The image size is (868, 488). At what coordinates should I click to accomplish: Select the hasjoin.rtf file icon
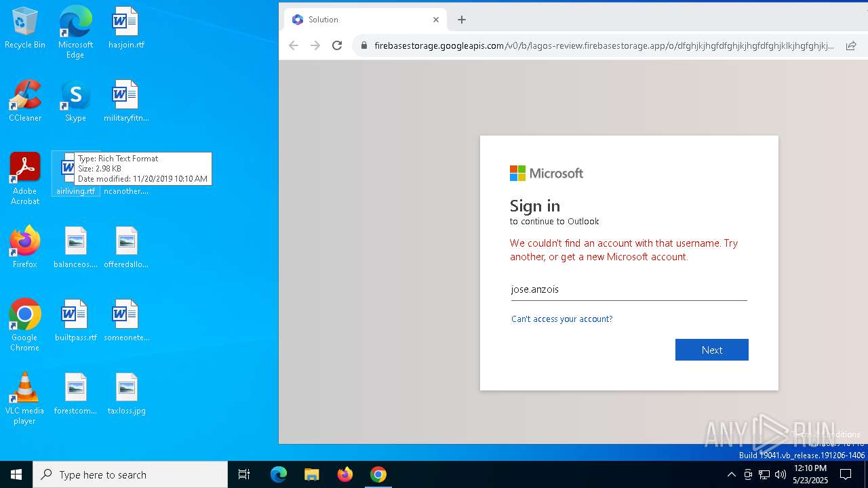126,28
